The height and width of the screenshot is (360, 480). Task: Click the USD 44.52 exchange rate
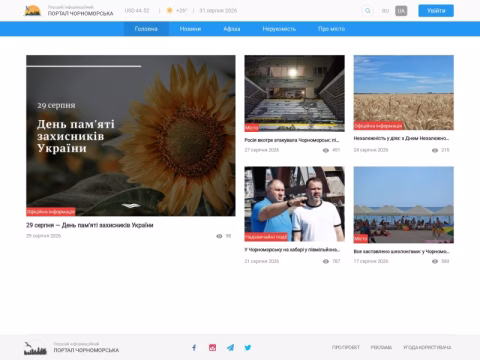coord(137,11)
